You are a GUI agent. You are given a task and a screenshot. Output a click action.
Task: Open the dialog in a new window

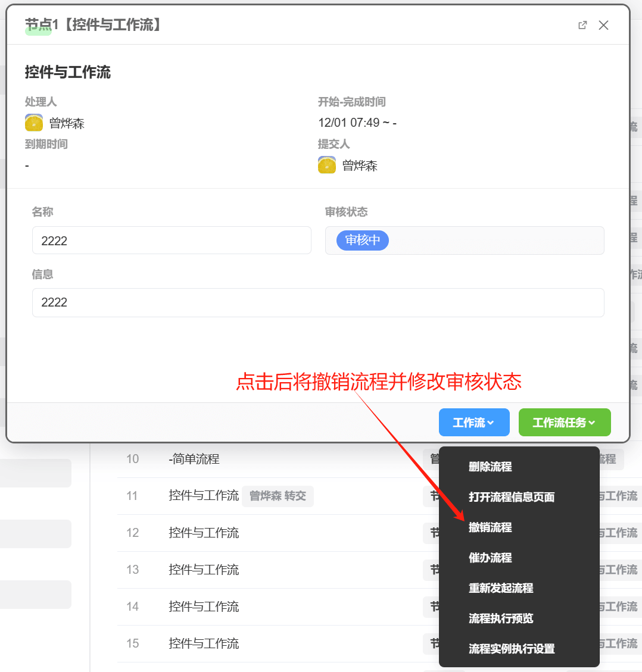[x=582, y=25]
